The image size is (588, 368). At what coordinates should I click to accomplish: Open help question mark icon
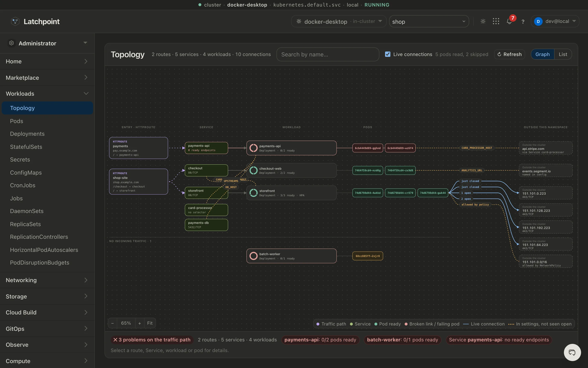point(523,22)
